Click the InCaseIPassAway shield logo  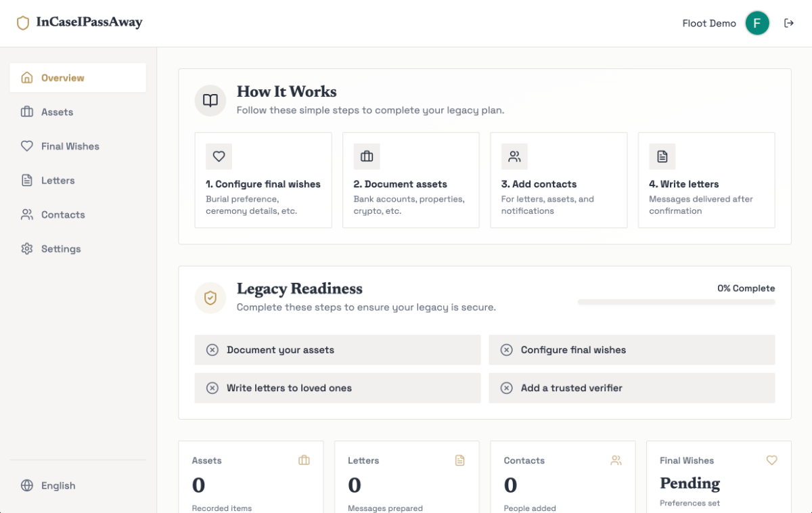22,22
